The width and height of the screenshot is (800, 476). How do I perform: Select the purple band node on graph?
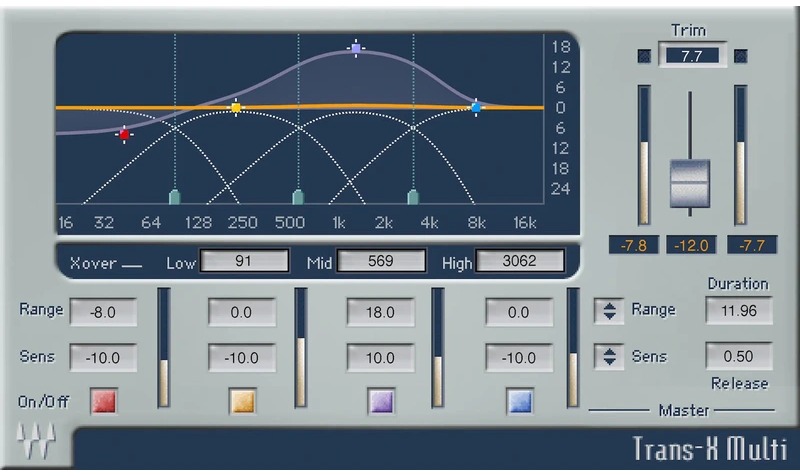[x=356, y=48]
